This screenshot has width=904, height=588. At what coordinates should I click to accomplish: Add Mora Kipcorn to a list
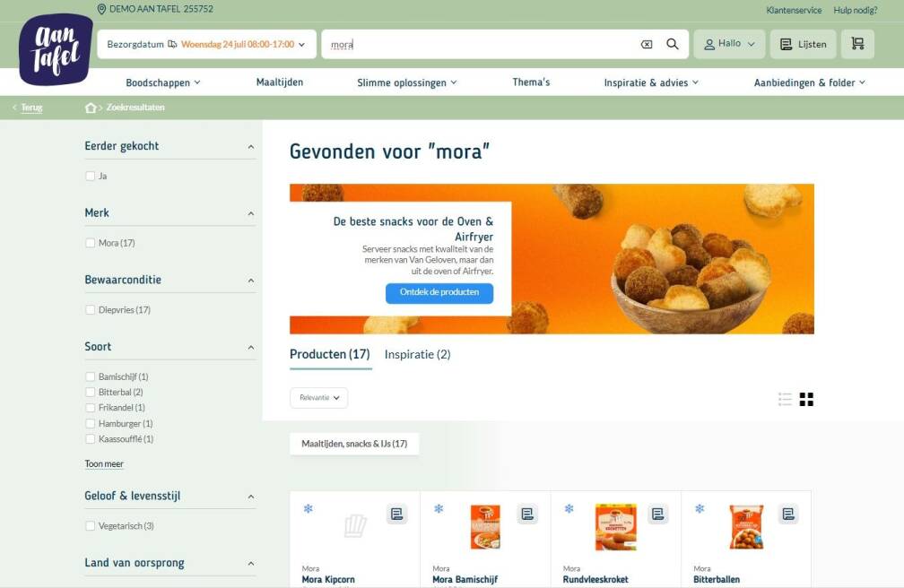click(x=396, y=514)
